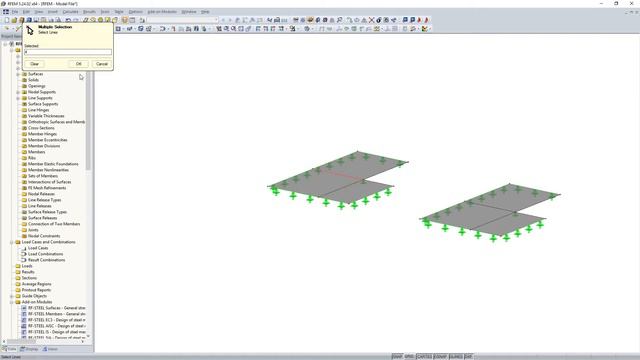Select Variable Thicknesses in the tree
Viewport: 640px width, 360px height.
coord(46,116)
